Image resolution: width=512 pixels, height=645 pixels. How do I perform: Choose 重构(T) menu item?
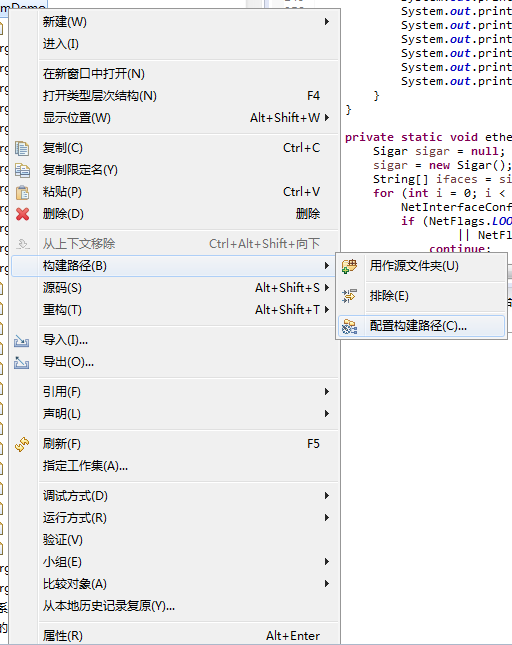(x=176, y=309)
